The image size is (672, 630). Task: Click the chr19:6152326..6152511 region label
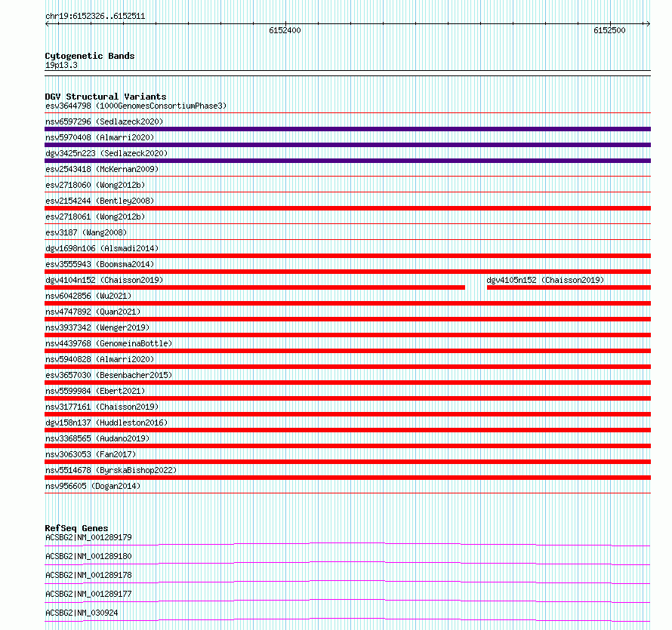pyautogui.click(x=95, y=17)
